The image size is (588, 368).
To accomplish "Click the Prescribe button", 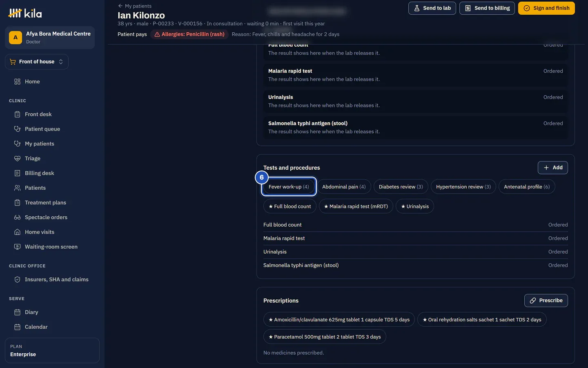I will [x=546, y=301].
